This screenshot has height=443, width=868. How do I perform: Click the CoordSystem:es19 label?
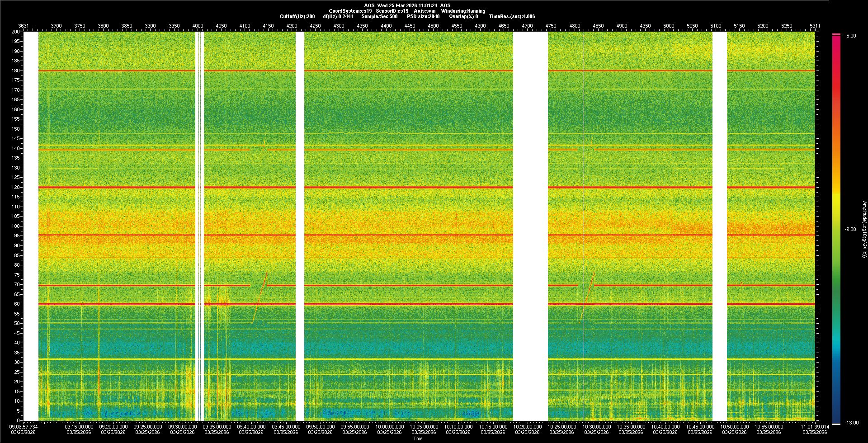(350, 11)
